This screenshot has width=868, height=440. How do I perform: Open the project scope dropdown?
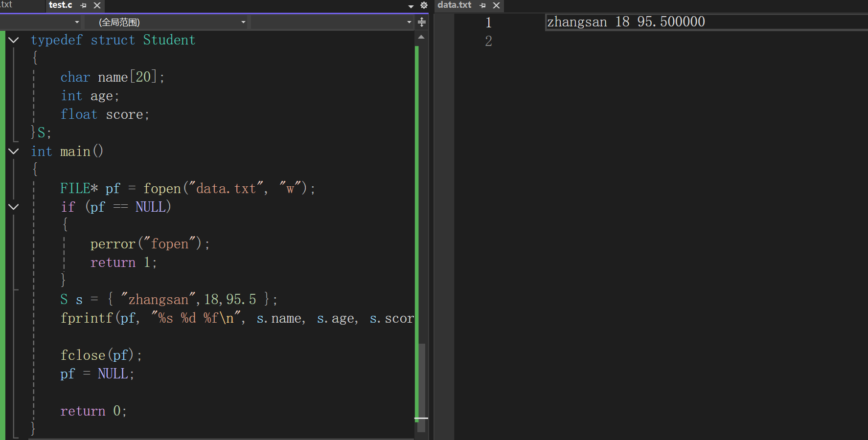pos(41,22)
